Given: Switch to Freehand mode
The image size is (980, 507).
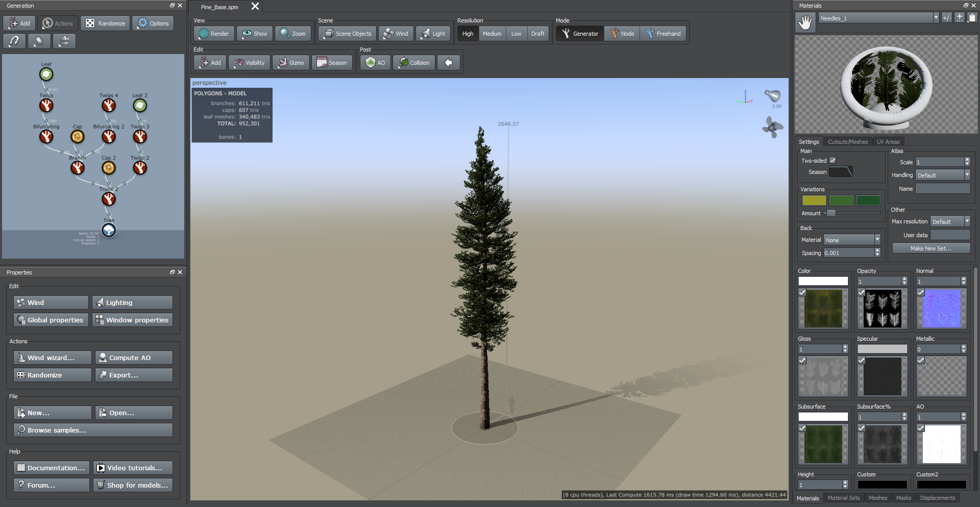Looking at the screenshot, I should pos(663,34).
